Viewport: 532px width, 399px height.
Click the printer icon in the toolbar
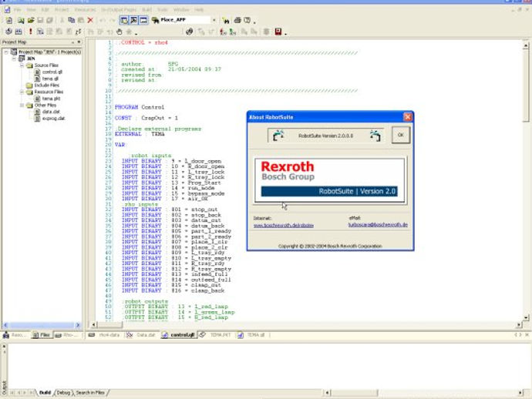point(237,20)
